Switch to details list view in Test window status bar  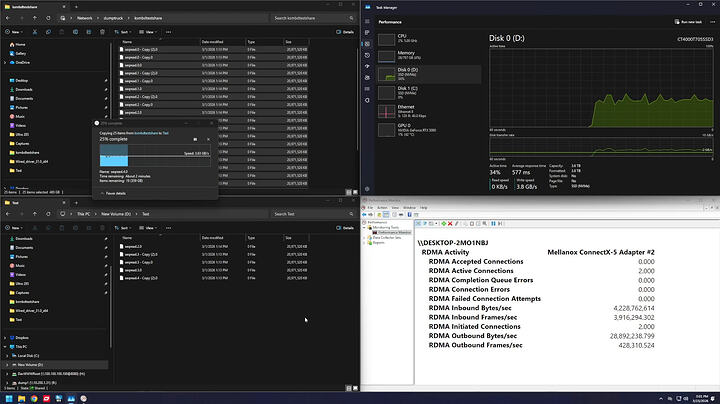349,388
